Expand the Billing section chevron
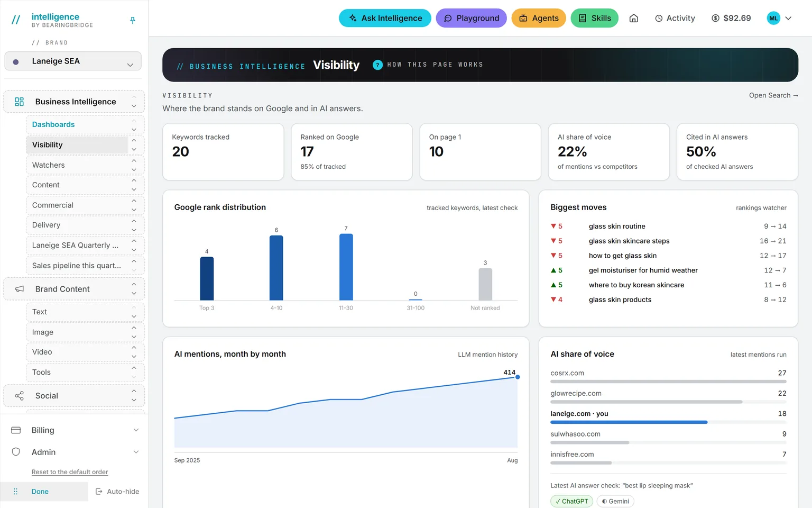The image size is (812, 508). coord(136,430)
